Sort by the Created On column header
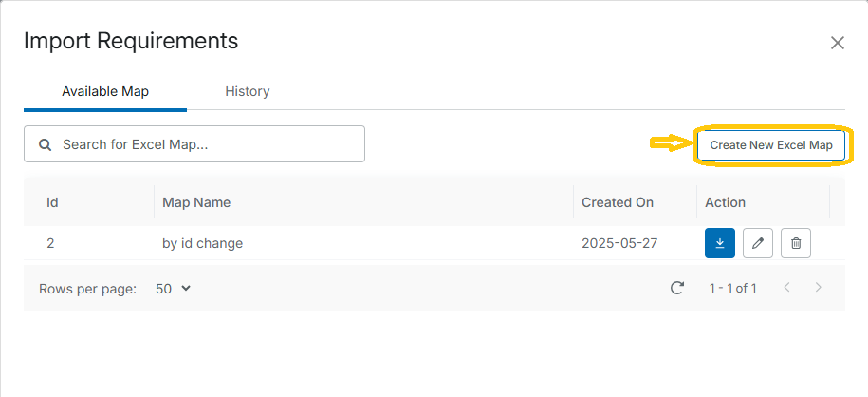868x397 pixels. pos(618,202)
